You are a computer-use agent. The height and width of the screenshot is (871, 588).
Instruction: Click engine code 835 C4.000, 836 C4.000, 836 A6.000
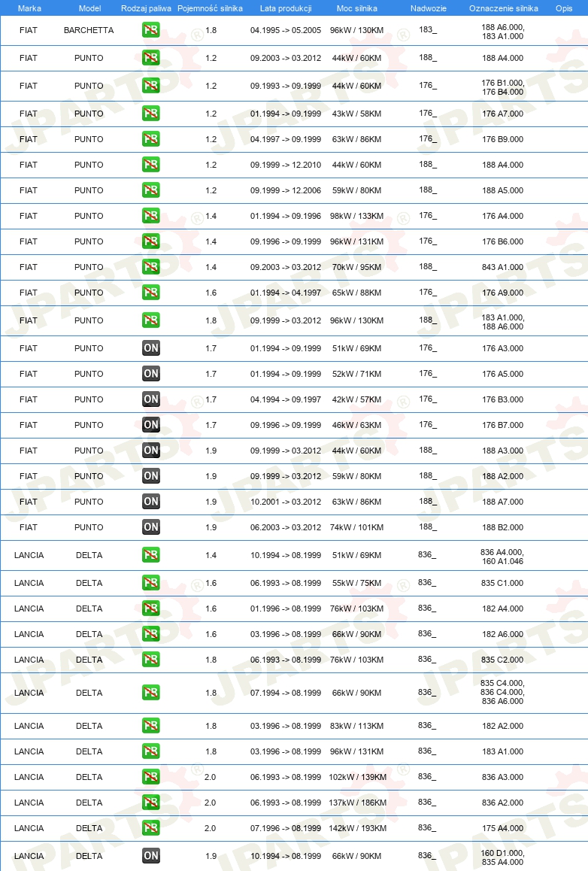[x=503, y=692]
